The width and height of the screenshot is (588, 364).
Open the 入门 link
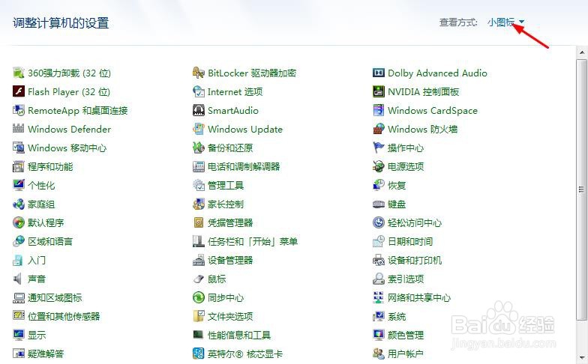click(x=36, y=261)
